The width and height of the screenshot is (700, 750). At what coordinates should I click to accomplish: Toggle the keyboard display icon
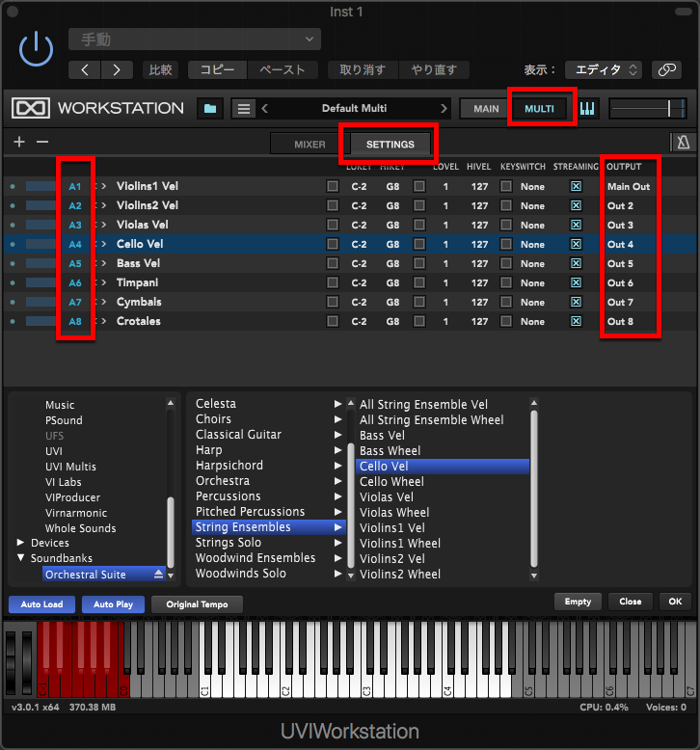click(587, 109)
